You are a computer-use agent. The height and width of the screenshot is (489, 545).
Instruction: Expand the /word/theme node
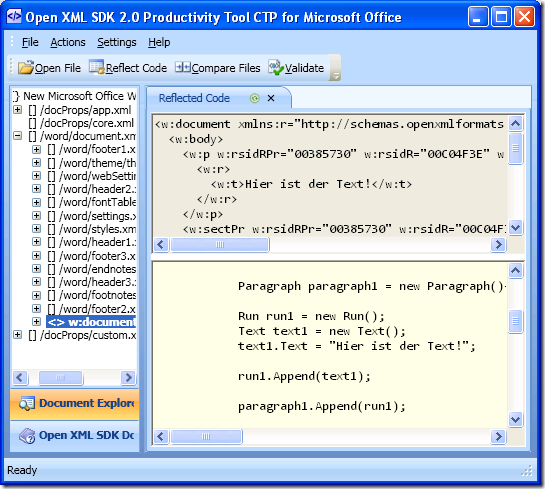36,163
